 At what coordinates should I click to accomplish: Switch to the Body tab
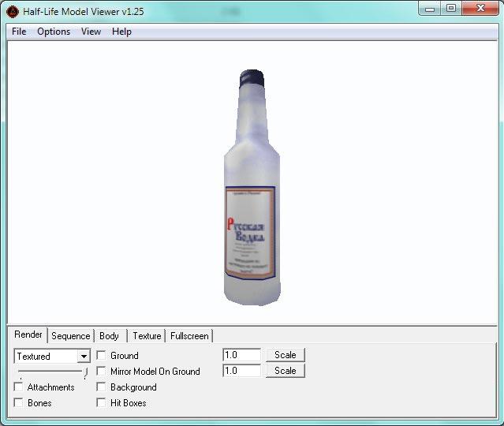click(x=110, y=336)
